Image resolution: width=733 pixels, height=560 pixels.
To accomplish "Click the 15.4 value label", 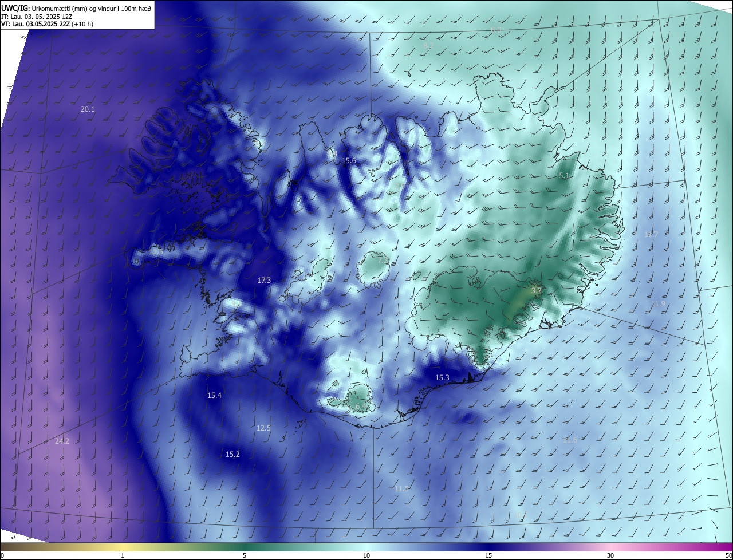I will click(x=214, y=395).
